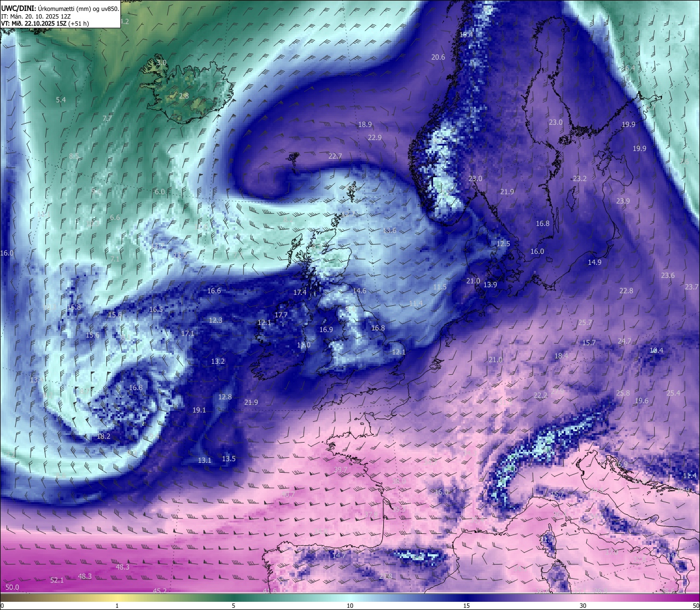
Task: Click the '30' label on the color scale
Action: coord(583,606)
